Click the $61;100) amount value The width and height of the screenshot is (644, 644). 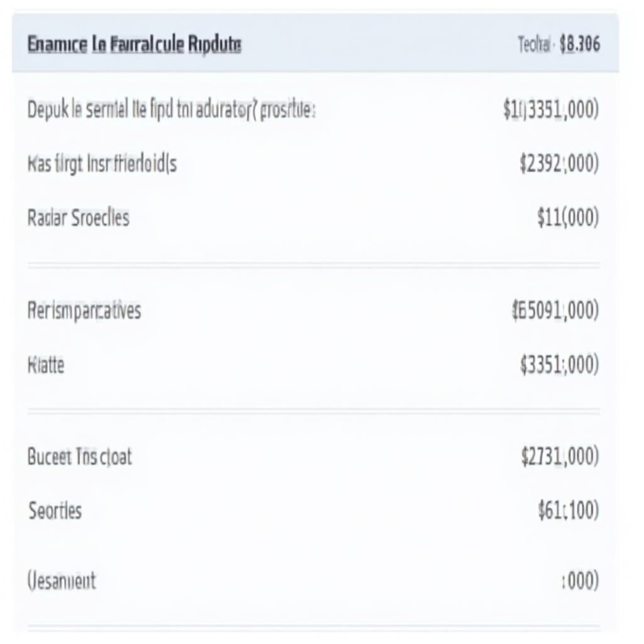point(567,511)
